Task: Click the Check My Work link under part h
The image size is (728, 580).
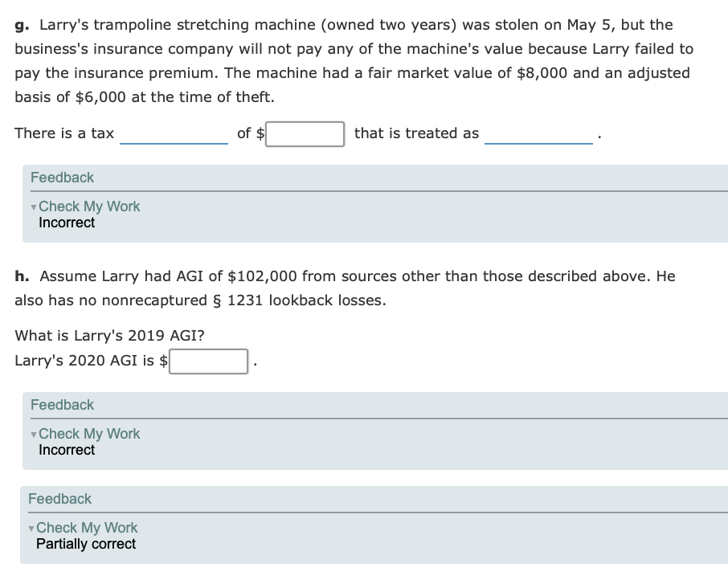Action: click(x=89, y=434)
